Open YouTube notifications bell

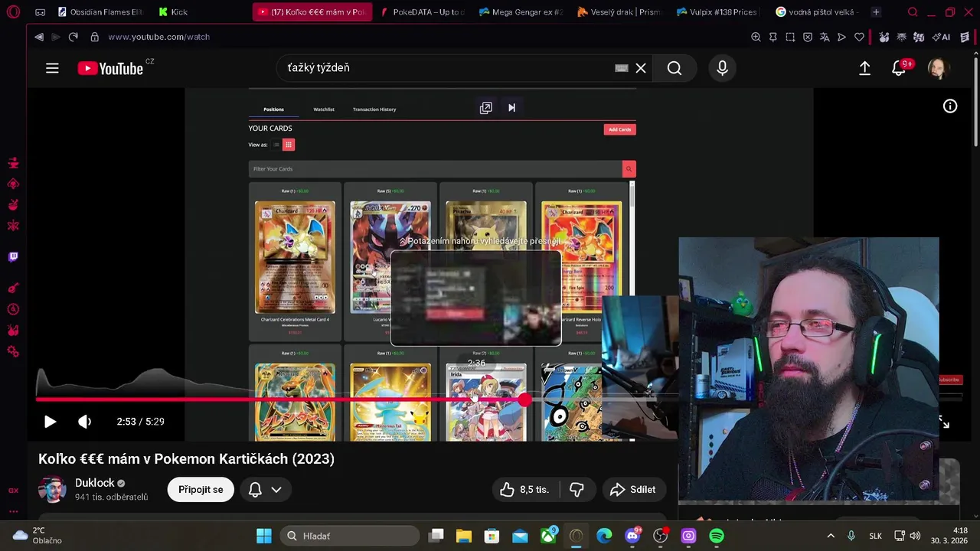[x=900, y=68]
